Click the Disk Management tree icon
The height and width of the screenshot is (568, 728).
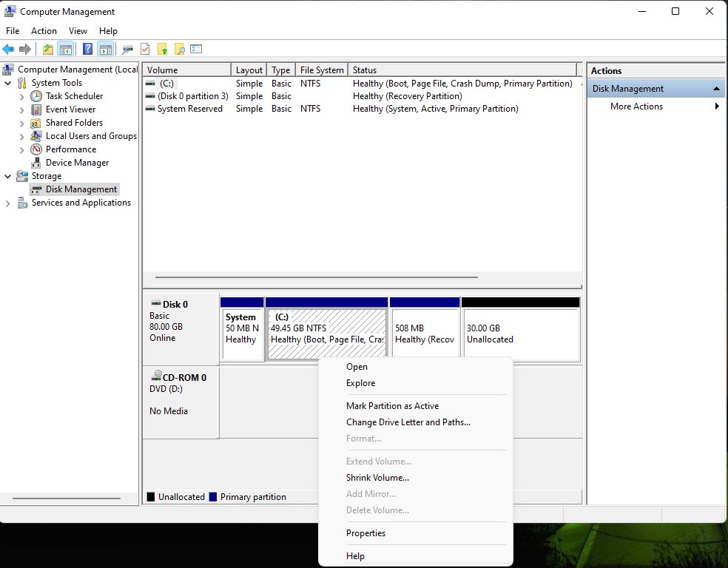[x=36, y=189]
